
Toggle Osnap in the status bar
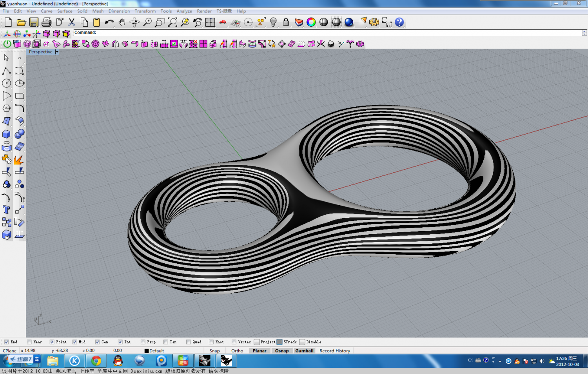282,351
